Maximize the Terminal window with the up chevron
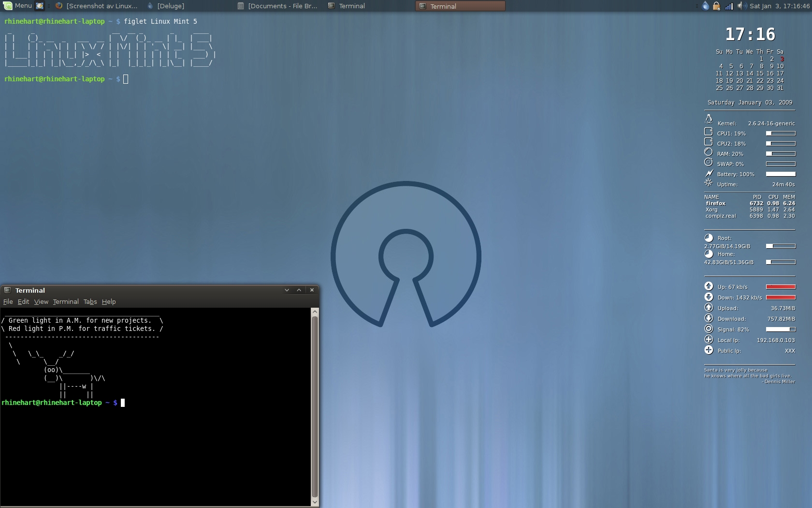The image size is (812, 508). pos(299,290)
